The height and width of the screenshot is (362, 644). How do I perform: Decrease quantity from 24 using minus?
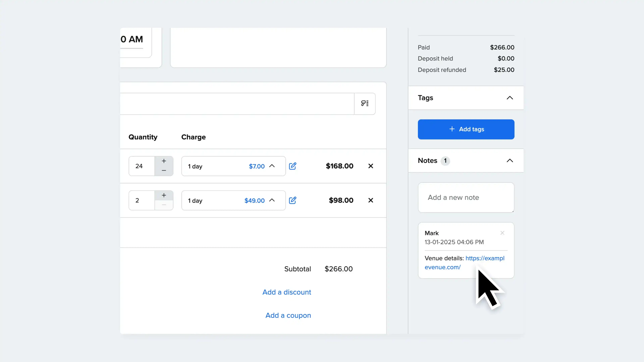(164, 171)
